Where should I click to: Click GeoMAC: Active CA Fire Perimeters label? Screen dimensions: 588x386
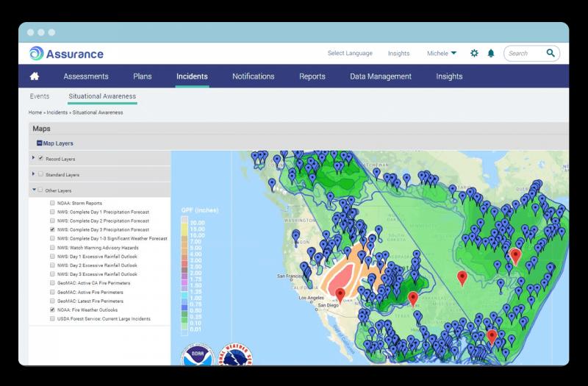pyautogui.click(x=94, y=283)
